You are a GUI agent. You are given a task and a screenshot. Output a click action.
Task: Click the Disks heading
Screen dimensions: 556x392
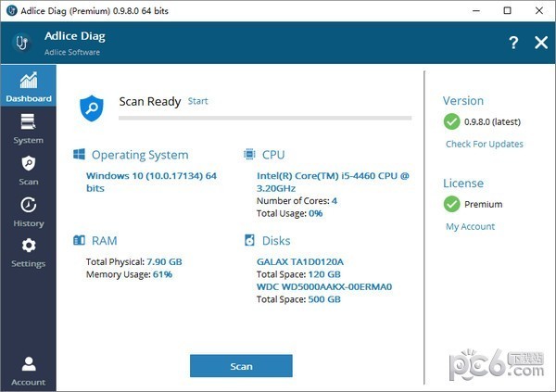[x=276, y=241]
